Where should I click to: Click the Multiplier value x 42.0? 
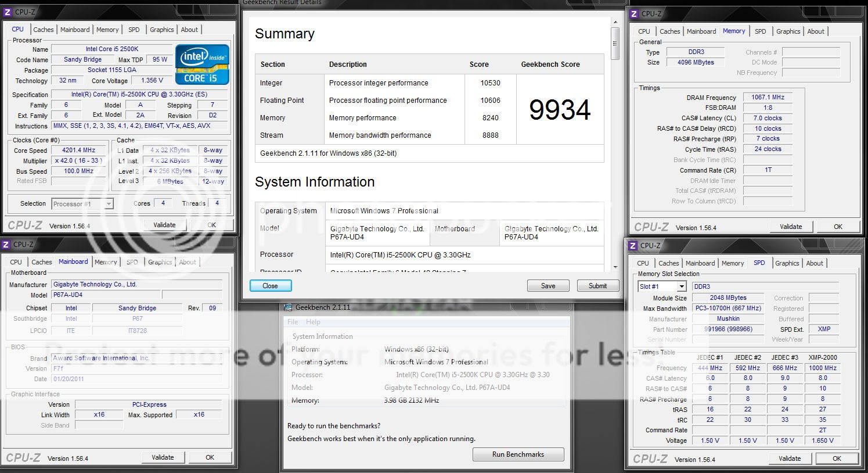[x=79, y=160]
